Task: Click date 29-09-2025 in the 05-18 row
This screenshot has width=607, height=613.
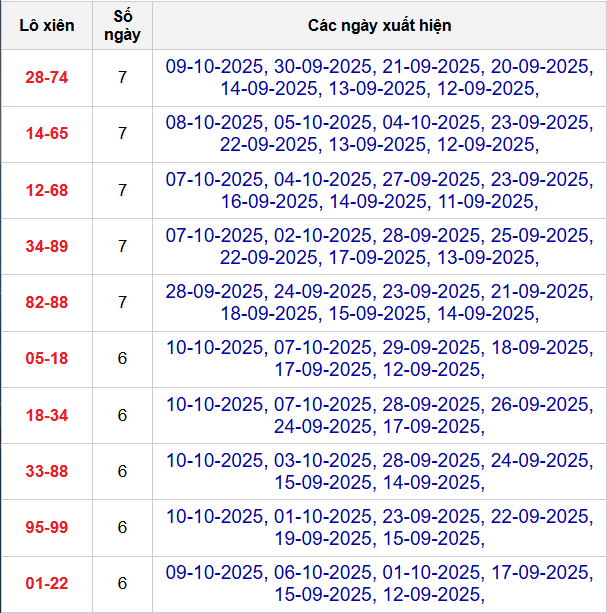Action: click(431, 347)
